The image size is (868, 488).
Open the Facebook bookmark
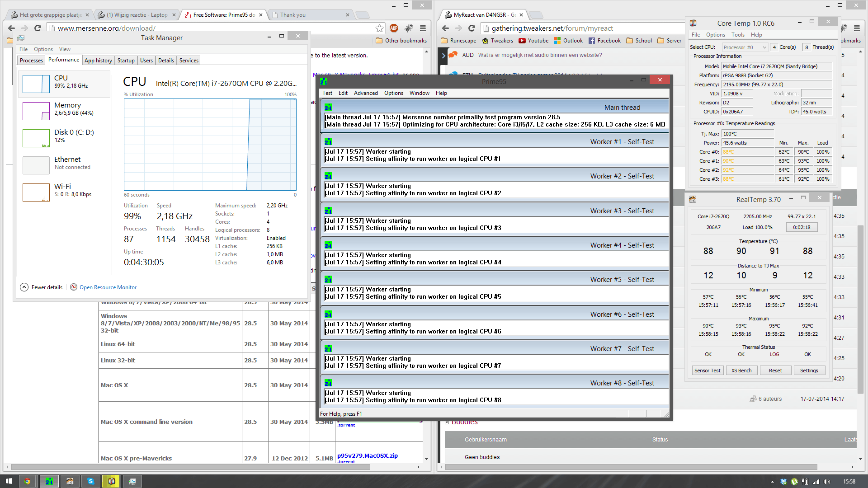[604, 41]
